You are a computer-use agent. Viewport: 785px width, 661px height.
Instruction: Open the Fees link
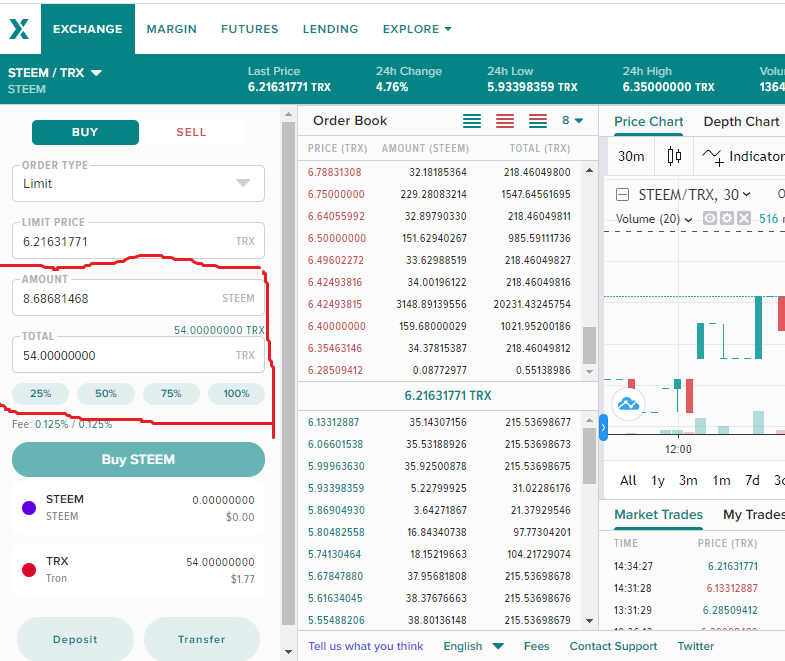(x=536, y=646)
